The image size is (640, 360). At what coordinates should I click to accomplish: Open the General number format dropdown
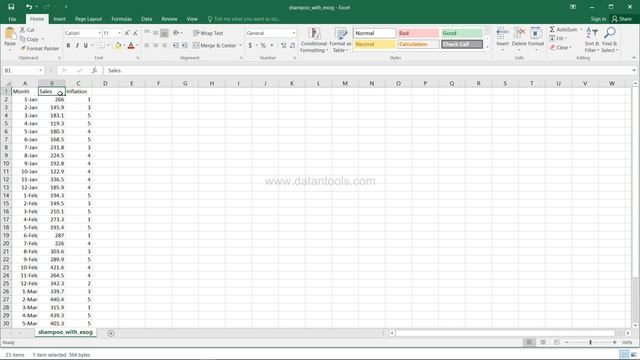(293, 33)
